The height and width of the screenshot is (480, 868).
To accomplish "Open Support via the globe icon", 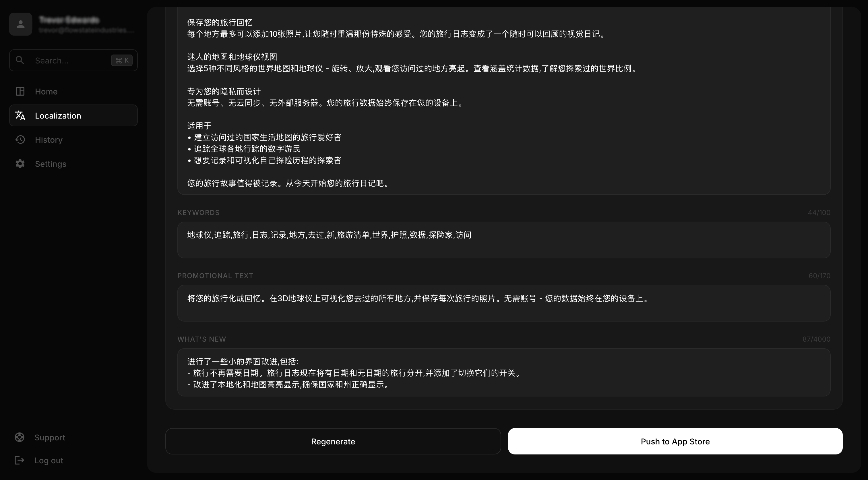I will 20,437.
